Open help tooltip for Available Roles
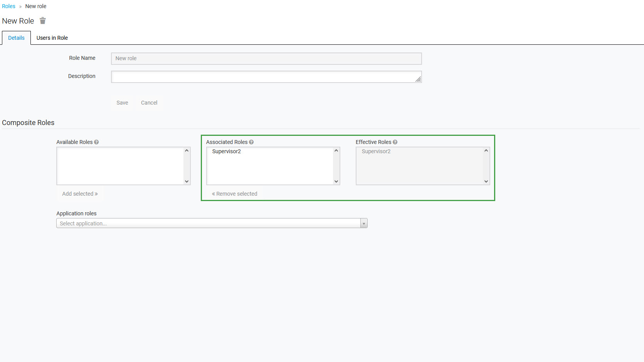 pos(96,142)
